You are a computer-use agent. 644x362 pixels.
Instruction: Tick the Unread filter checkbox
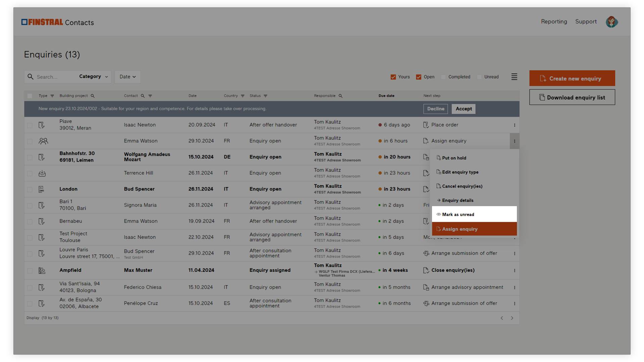479,77
